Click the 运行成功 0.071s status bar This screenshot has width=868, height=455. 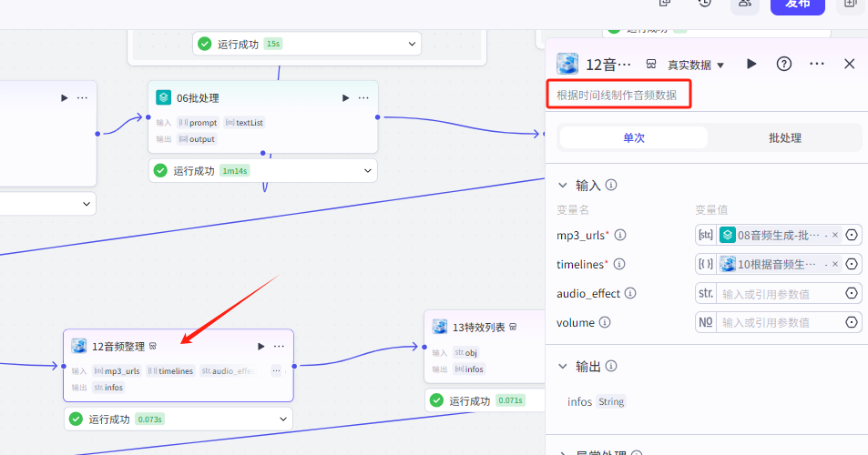(x=485, y=400)
